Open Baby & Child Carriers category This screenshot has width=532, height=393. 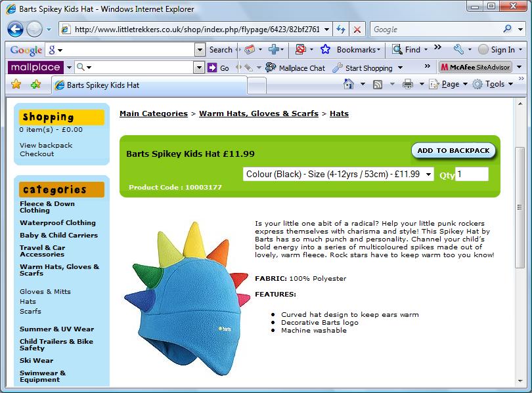pos(58,235)
